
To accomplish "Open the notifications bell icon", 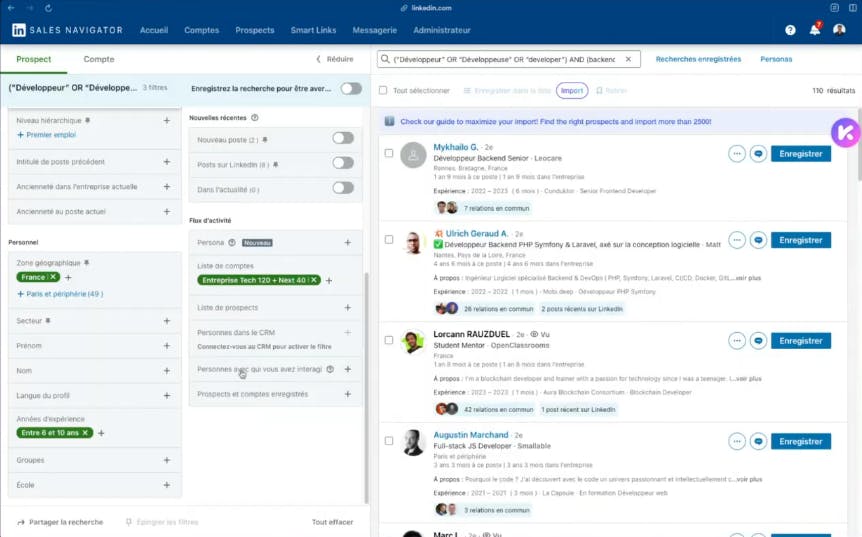I will [814, 30].
